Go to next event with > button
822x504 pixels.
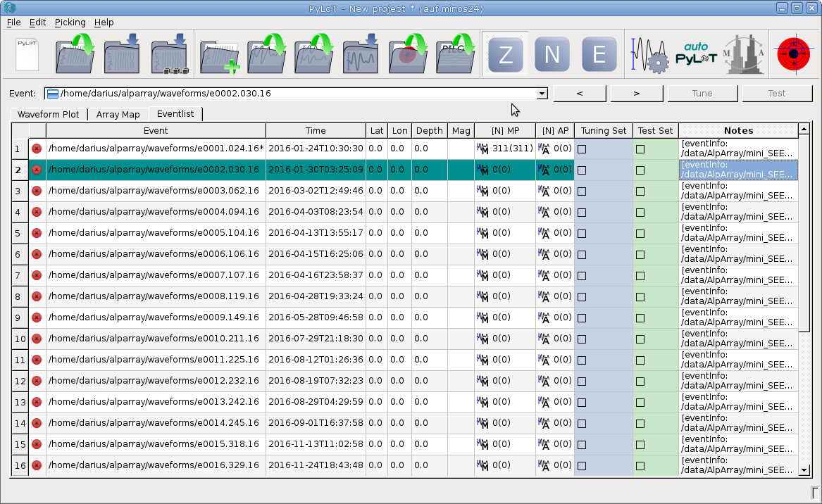click(636, 94)
